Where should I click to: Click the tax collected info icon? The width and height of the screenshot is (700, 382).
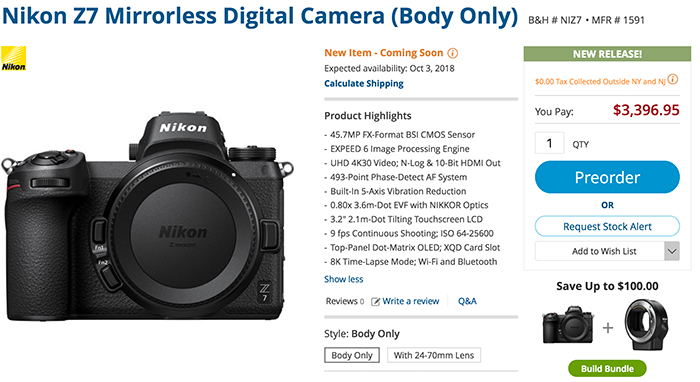click(x=673, y=79)
